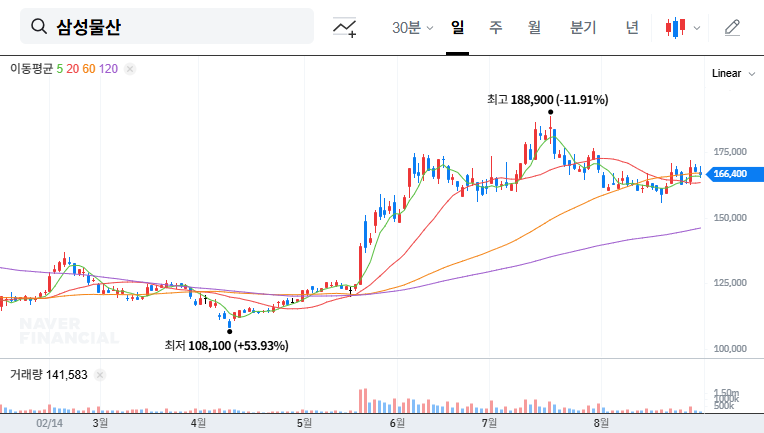
Task: Click the 7월 date axis label
Action: 489,423
